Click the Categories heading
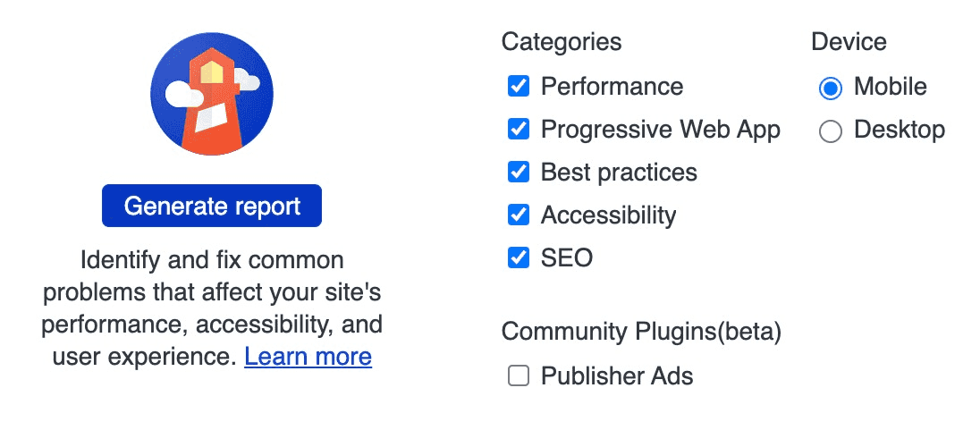Screen dimensions: 980x447 562,42
